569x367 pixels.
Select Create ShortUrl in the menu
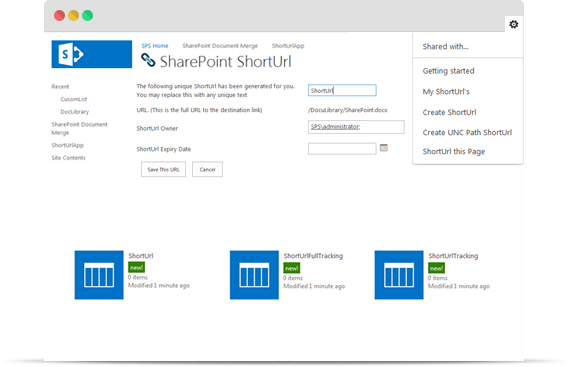tap(449, 112)
